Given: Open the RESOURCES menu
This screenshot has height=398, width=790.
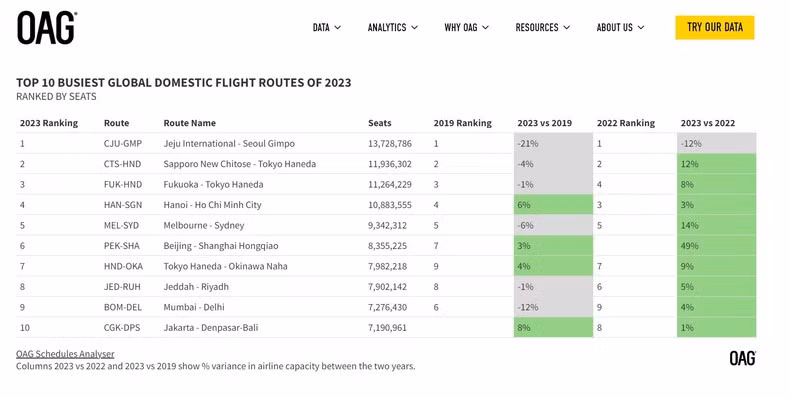Looking at the screenshot, I should click(543, 27).
